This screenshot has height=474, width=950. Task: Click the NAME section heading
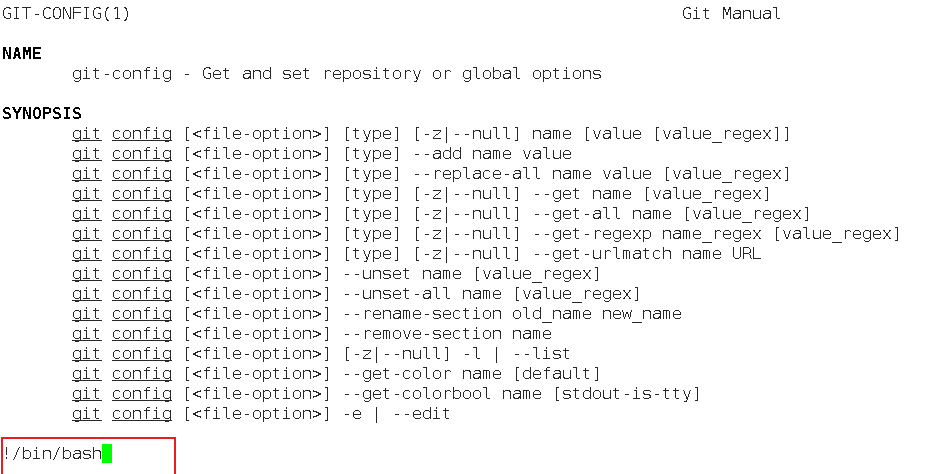click(x=22, y=54)
